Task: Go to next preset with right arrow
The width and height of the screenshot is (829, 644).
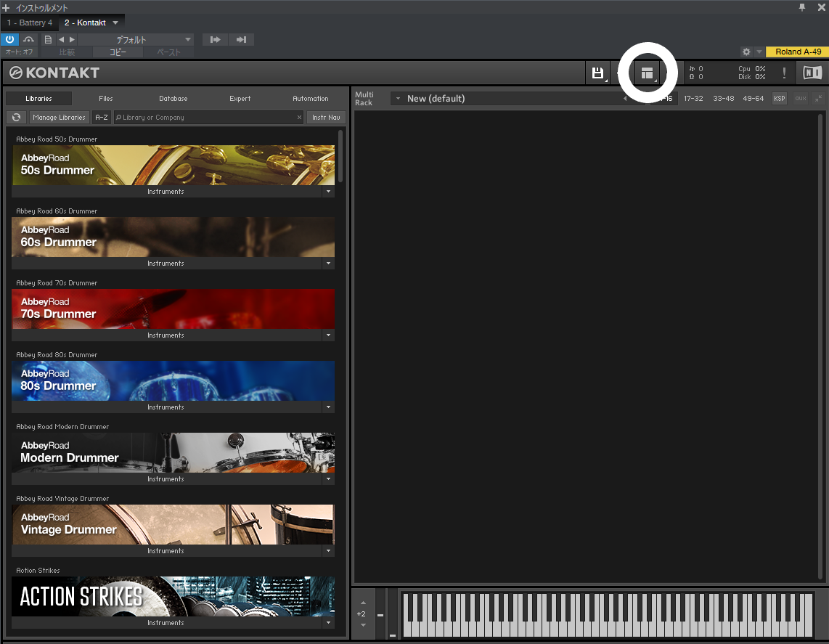Action: pyautogui.click(x=72, y=40)
